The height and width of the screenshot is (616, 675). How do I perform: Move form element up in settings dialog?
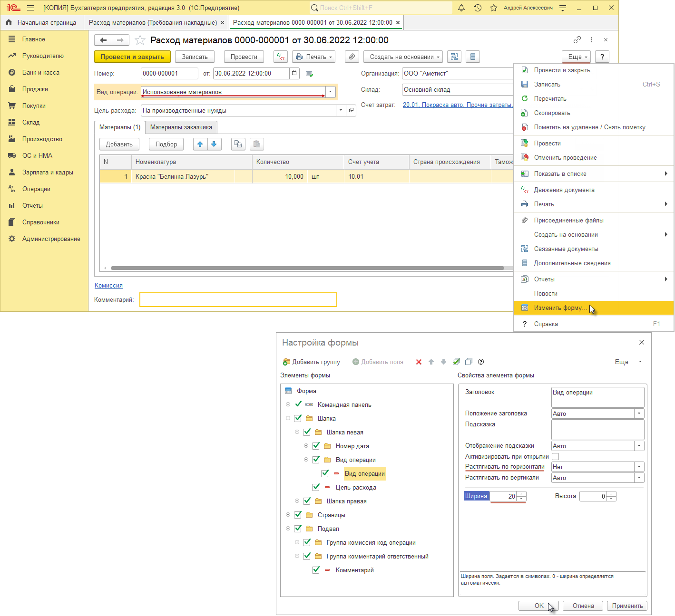coord(431,362)
